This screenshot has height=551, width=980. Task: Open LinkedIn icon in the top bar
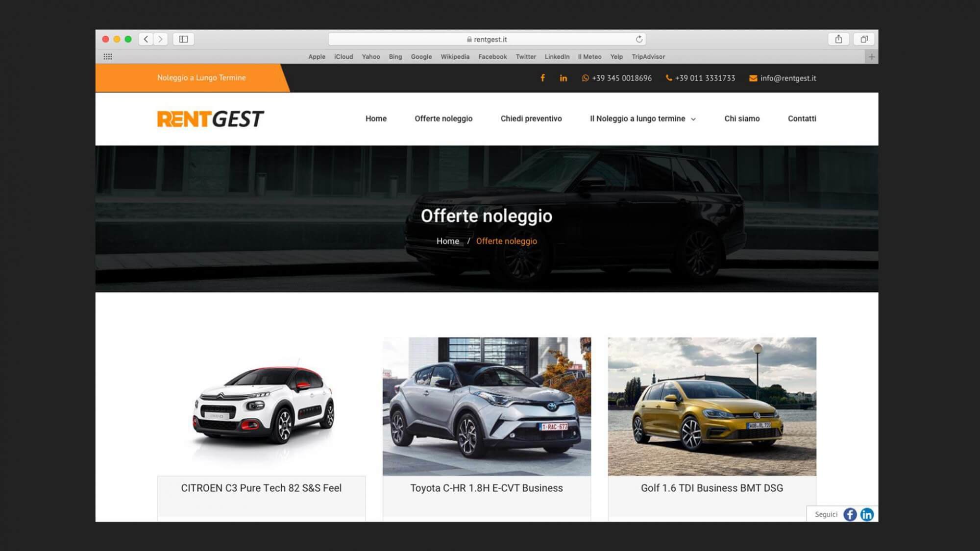coord(563,78)
